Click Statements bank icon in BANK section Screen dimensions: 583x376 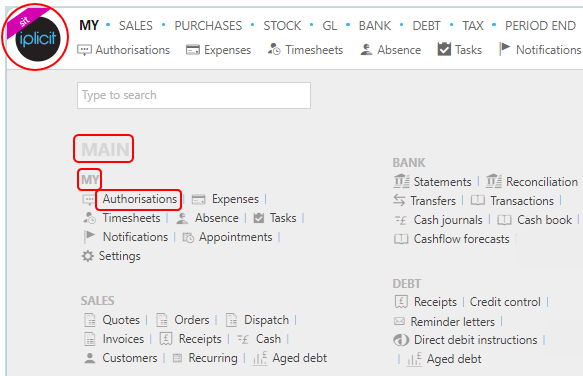[x=401, y=181]
